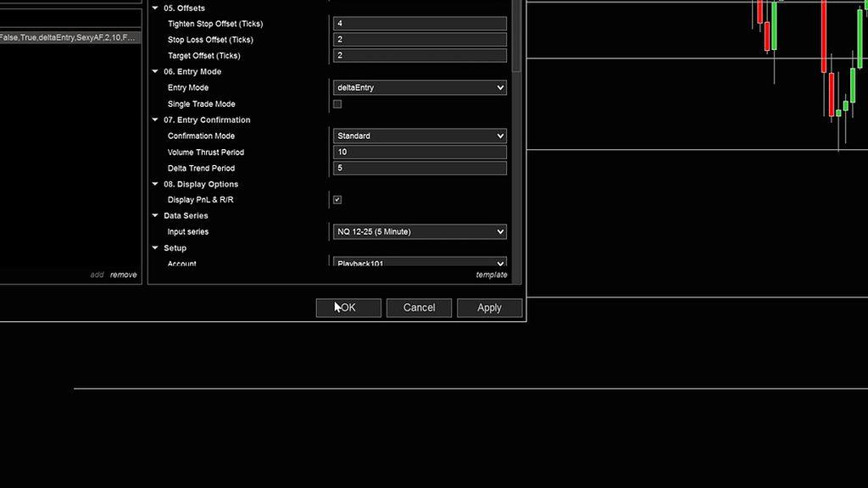Image resolution: width=868 pixels, height=488 pixels.
Task: Collapse the 06. Entry Mode section
Action: (x=155, y=72)
